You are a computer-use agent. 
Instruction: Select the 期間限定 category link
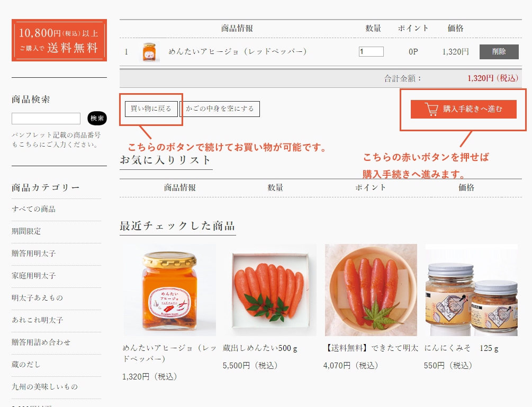(26, 231)
